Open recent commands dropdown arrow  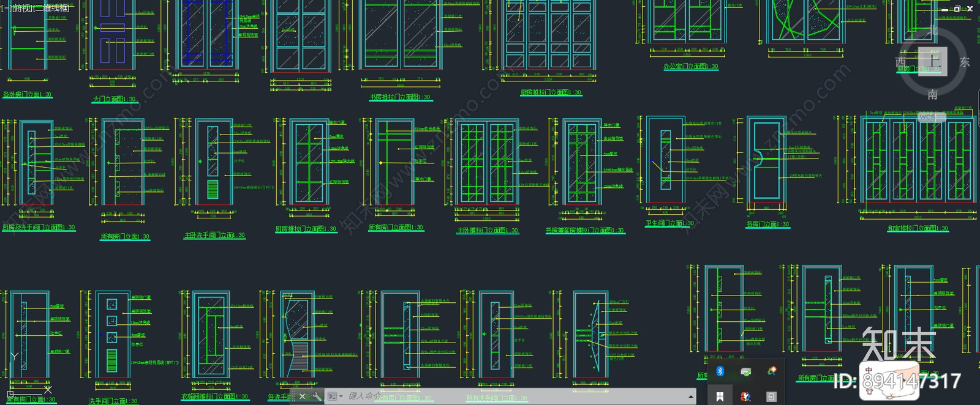(341, 396)
